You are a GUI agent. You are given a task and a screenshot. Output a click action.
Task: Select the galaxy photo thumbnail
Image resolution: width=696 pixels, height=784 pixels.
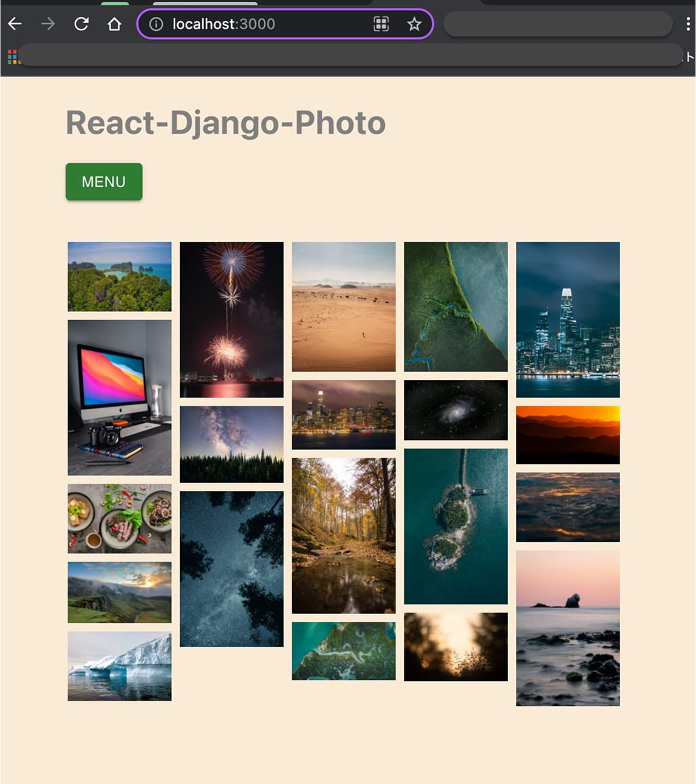pos(456,410)
